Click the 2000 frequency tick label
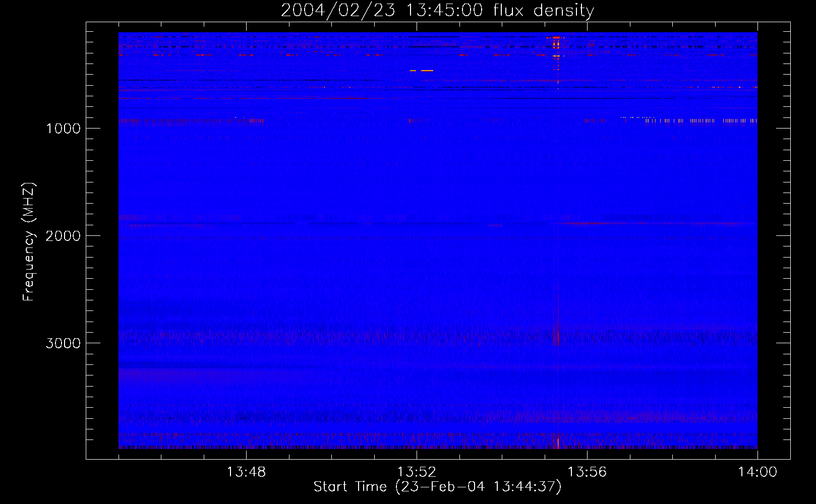Screen dimensions: 816x504 click(63, 236)
